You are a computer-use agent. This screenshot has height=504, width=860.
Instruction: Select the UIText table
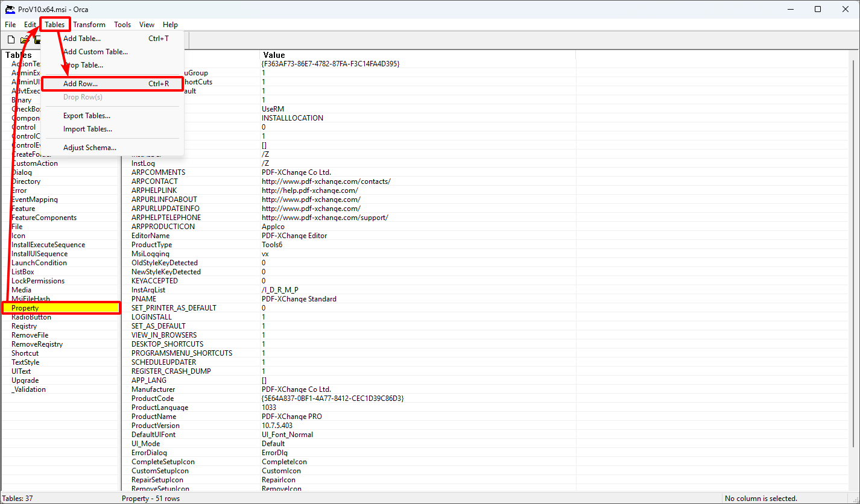point(21,371)
